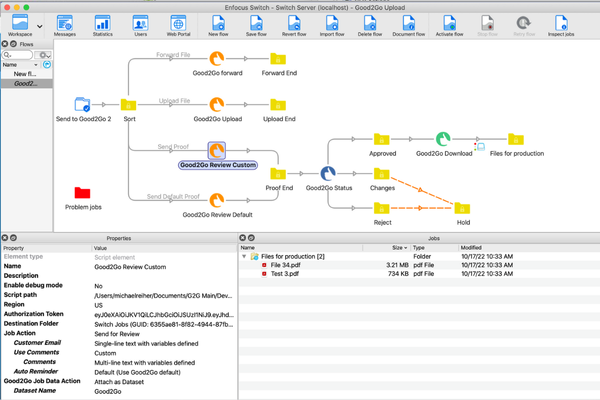
Task: Select the Changes folder
Action: point(382,174)
